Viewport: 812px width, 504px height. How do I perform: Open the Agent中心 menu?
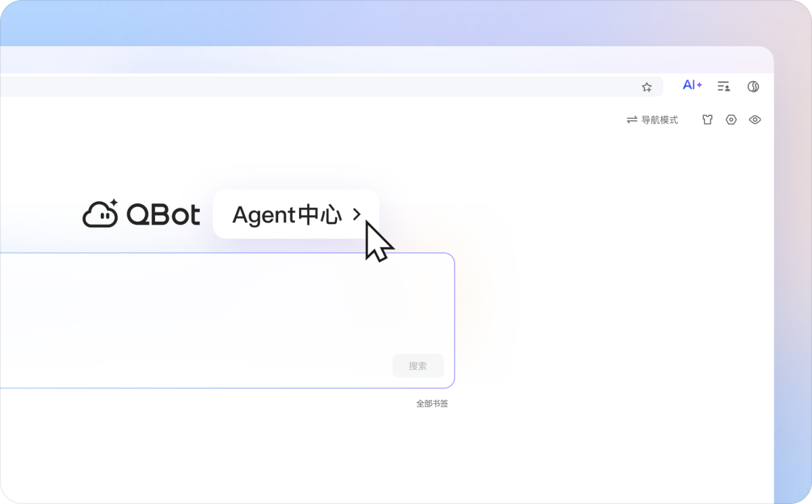point(287,215)
